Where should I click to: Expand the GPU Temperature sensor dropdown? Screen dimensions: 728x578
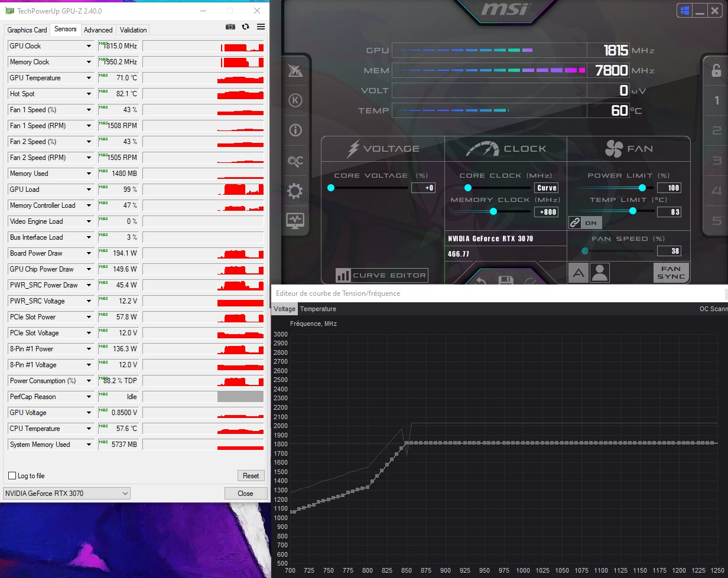click(x=89, y=78)
